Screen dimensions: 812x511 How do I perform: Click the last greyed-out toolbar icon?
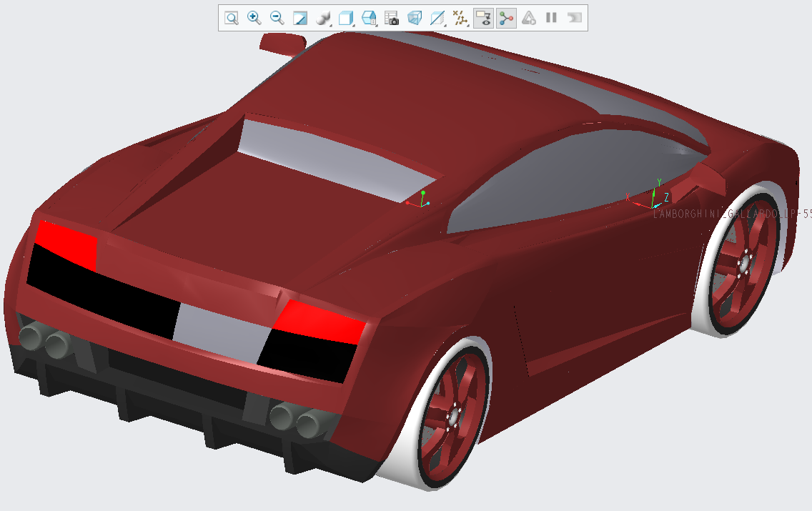point(574,18)
